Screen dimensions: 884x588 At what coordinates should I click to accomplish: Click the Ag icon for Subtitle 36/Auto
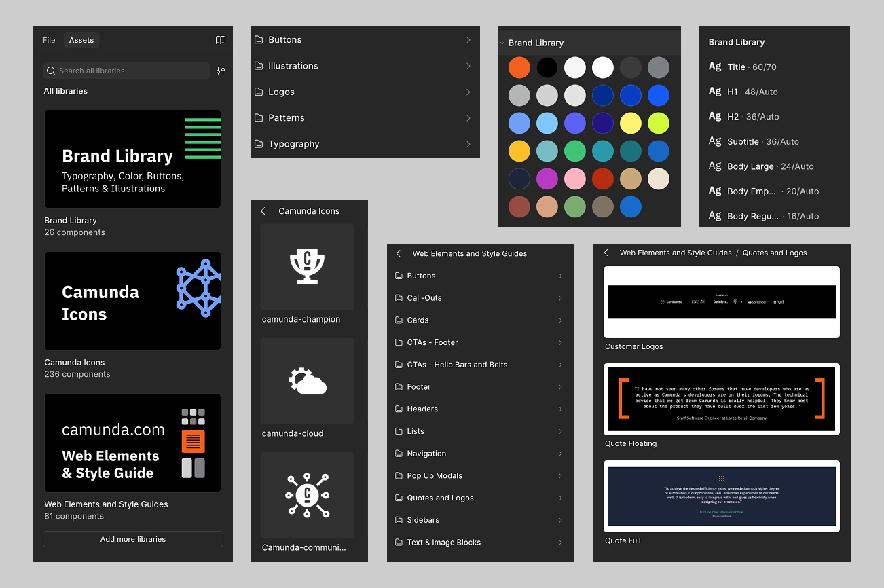[715, 141]
